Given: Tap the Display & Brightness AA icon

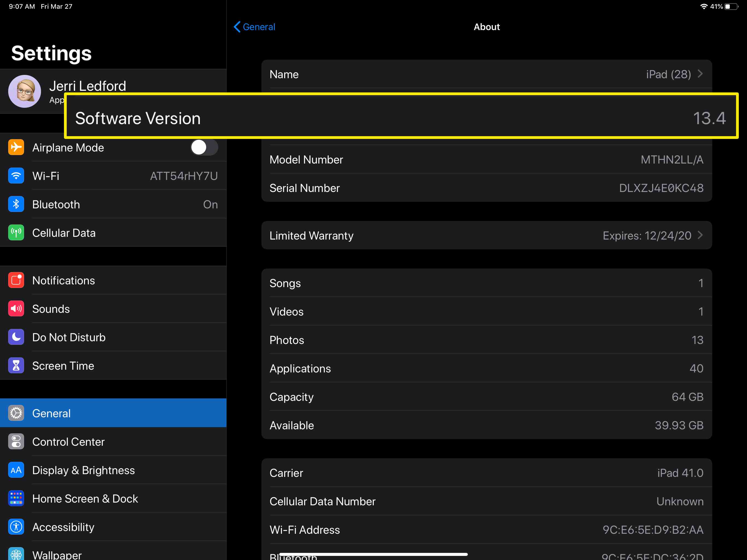Looking at the screenshot, I should pos(16,470).
